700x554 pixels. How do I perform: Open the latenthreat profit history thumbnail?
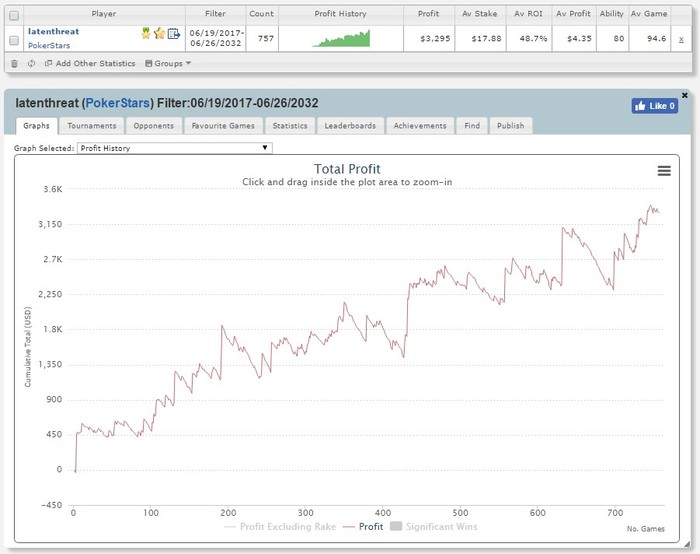click(341, 38)
